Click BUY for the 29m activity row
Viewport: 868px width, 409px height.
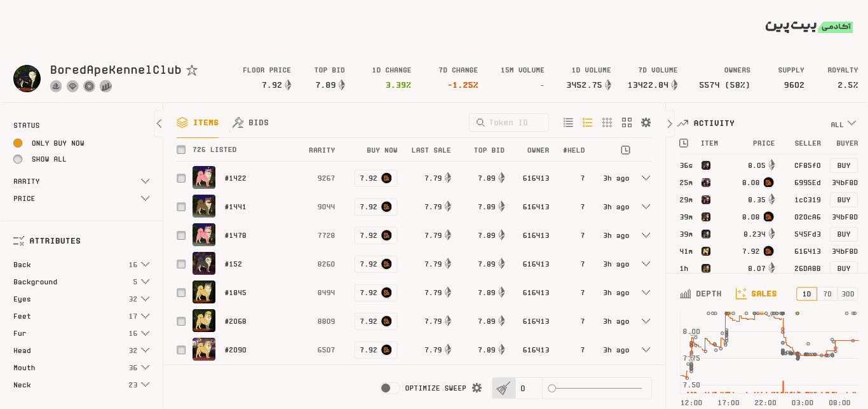[x=844, y=200]
